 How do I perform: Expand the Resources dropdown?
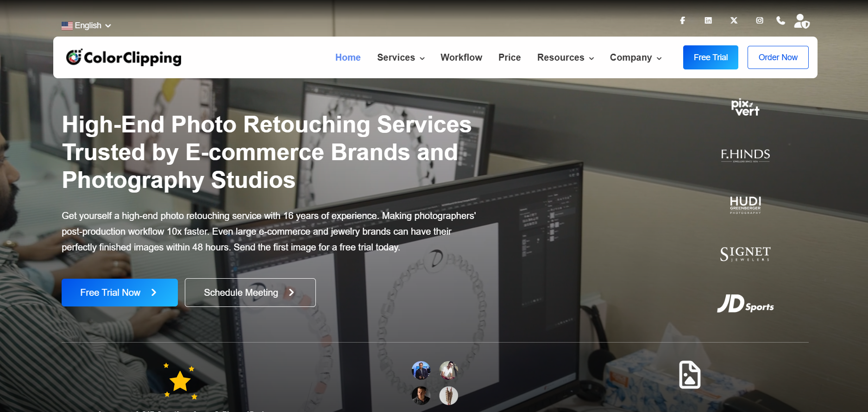pyautogui.click(x=566, y=57)
